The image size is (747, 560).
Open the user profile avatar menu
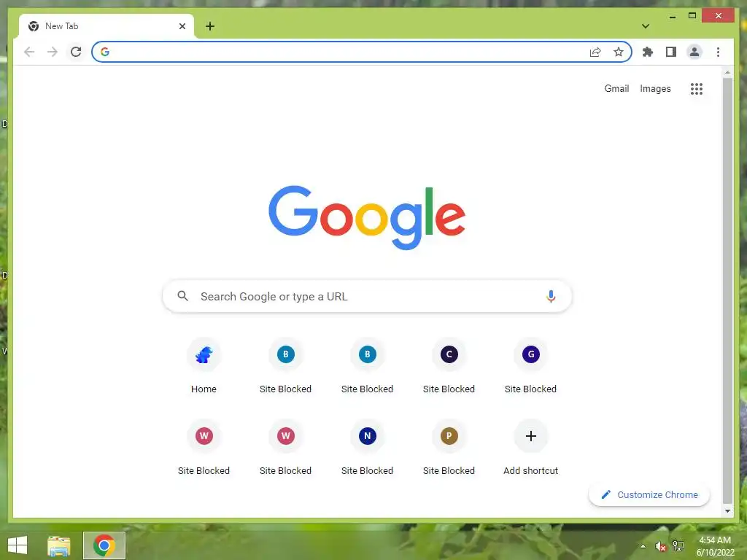(x=694, y=52)
